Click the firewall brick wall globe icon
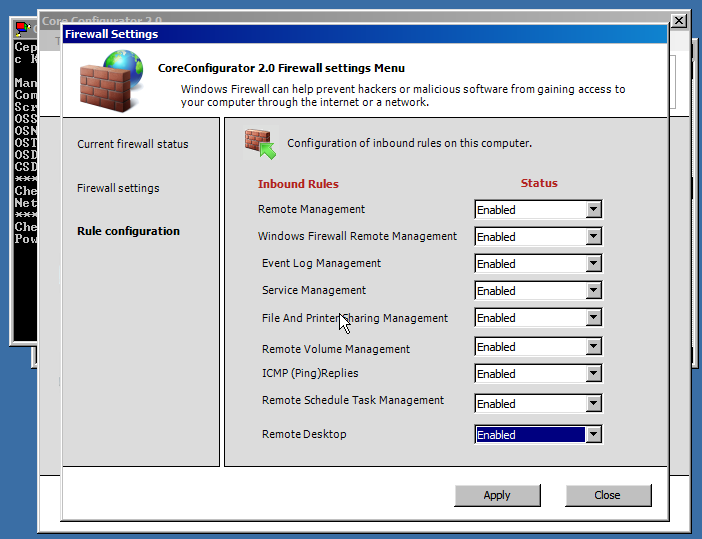Image resolution: width=702 pixels, height=539 pixels. 111,81
